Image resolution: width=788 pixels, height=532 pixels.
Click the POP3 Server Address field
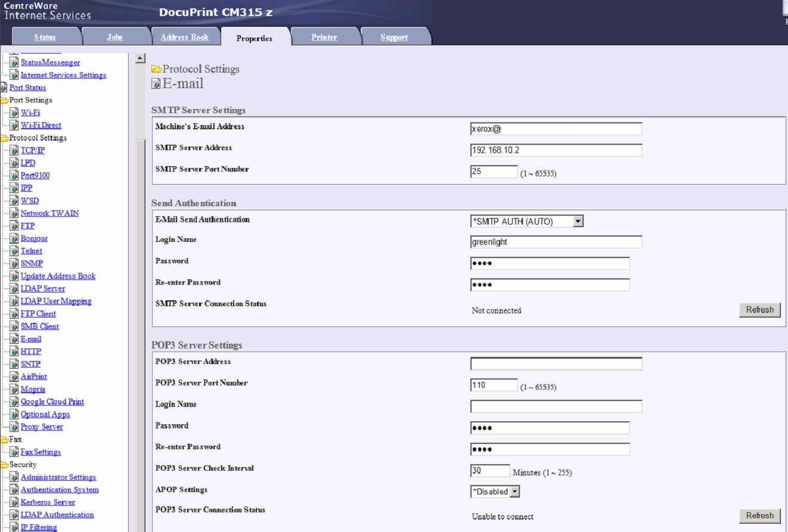pos(556,364)
